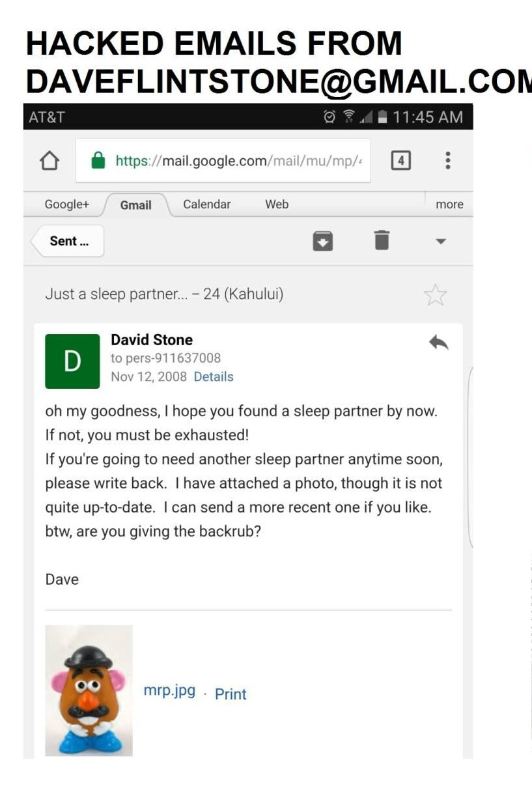Open the tab switcher showing 4 tabs
Screen dimensions: 532x803
pos(400,160)
